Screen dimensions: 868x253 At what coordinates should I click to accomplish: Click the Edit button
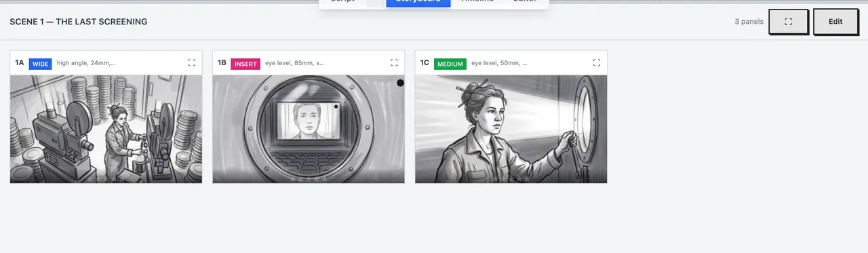coord(835,22)
